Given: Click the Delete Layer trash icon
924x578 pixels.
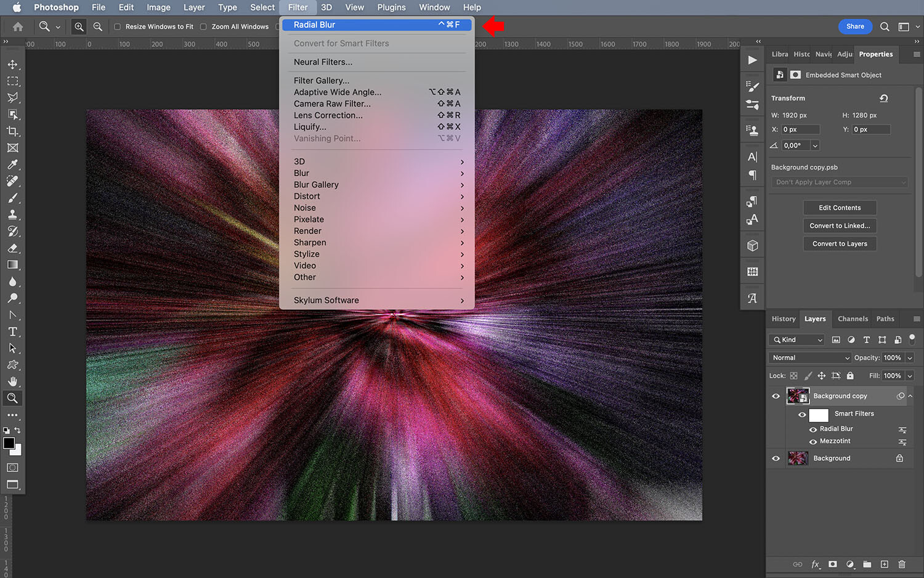Looking at the screenshot, I should pyautogui.click(x=901, y=564).
